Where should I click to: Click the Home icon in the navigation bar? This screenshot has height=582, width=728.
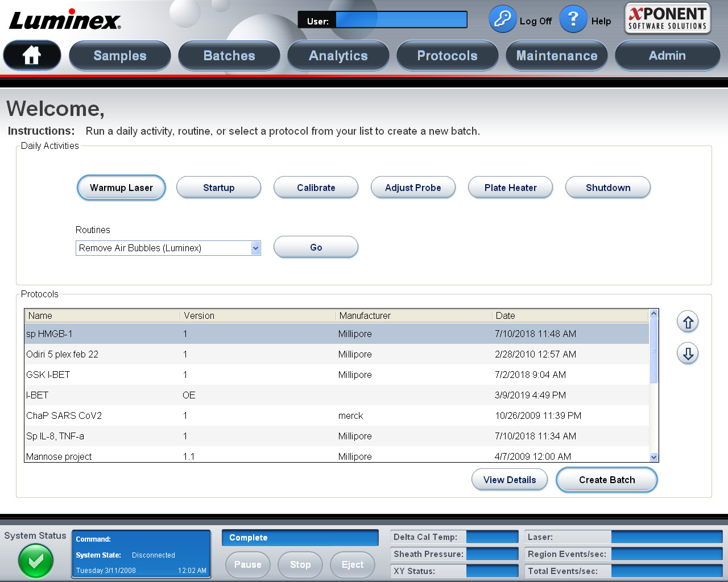32,55
